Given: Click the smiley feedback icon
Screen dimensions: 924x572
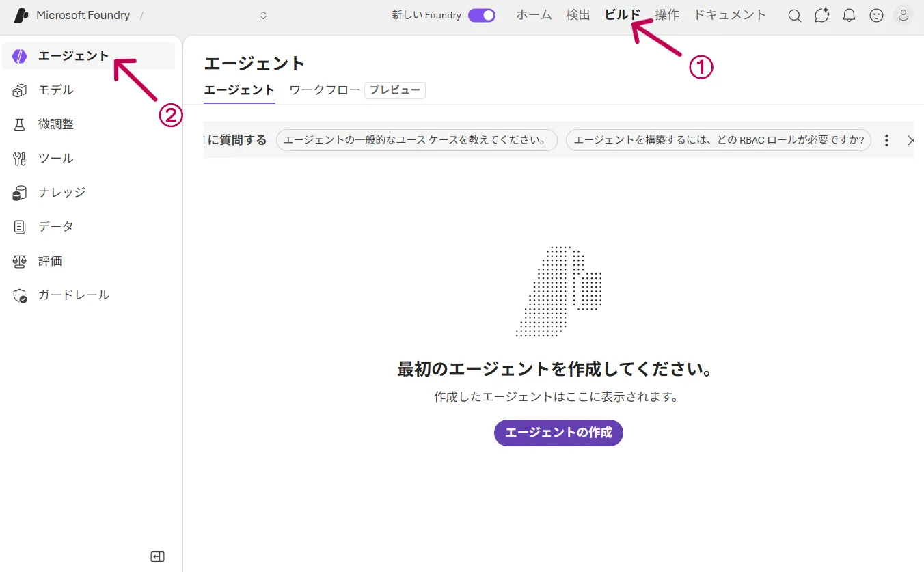Looking at the screenshot, I should (876, 15).
